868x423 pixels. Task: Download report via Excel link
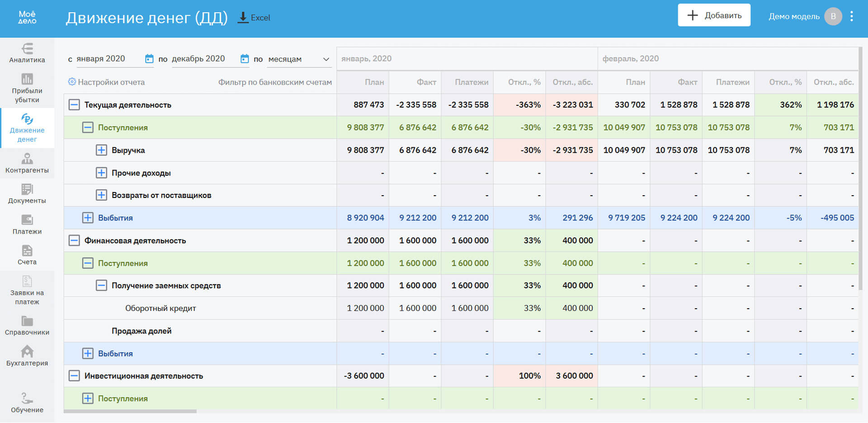coord(254,18)
